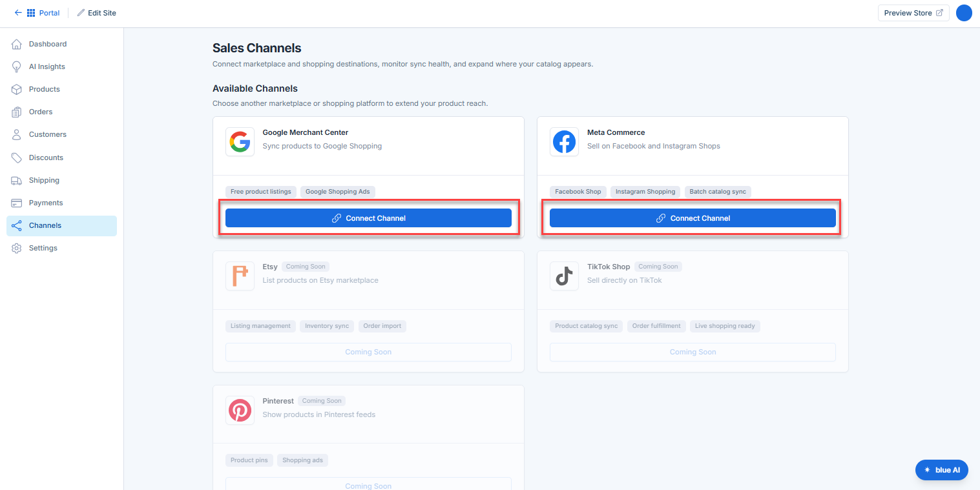This screenshot has height=490, width=980.
Task: Click the Discounts tag icon
Action: [17, 158]
